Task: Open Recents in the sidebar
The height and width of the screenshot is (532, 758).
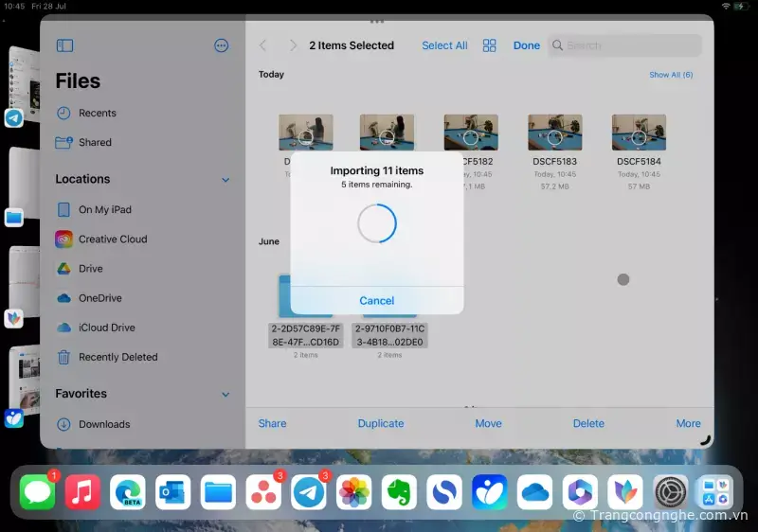Action: (97, 113)
